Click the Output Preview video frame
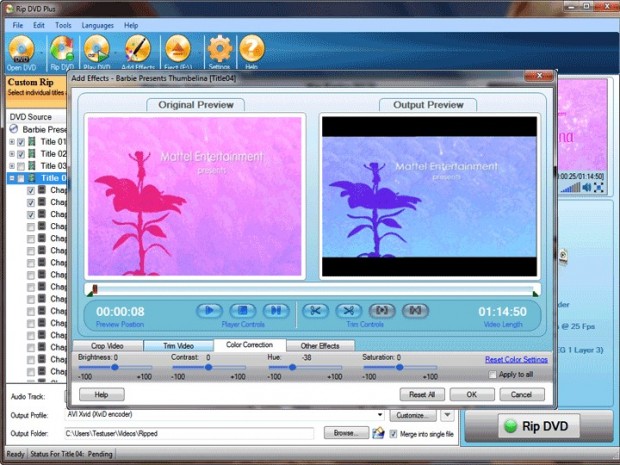This screenshot has width=620, height=465. coord(429,196)
